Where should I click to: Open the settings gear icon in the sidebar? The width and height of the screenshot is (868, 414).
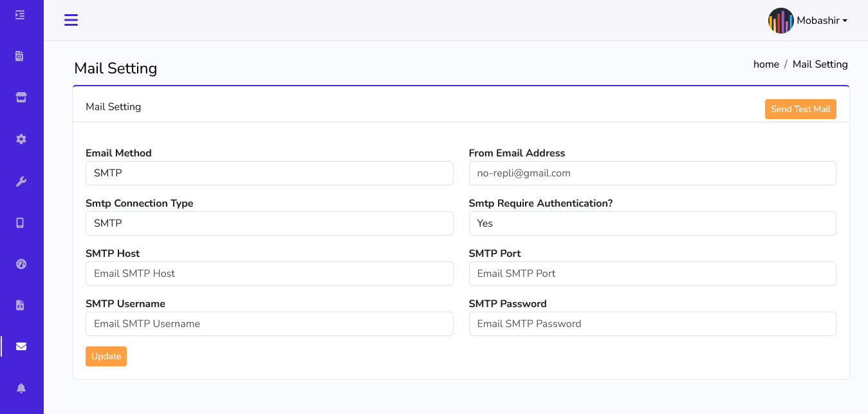pos(21,138)
